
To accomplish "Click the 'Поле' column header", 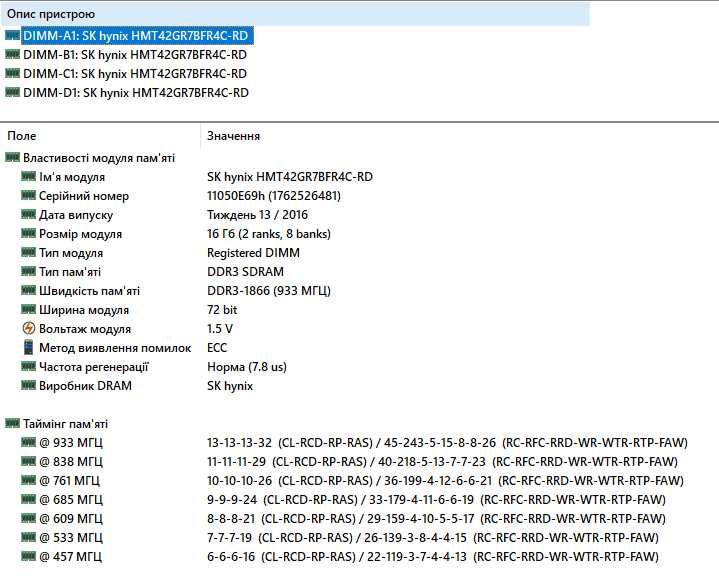I will [22, 136].
